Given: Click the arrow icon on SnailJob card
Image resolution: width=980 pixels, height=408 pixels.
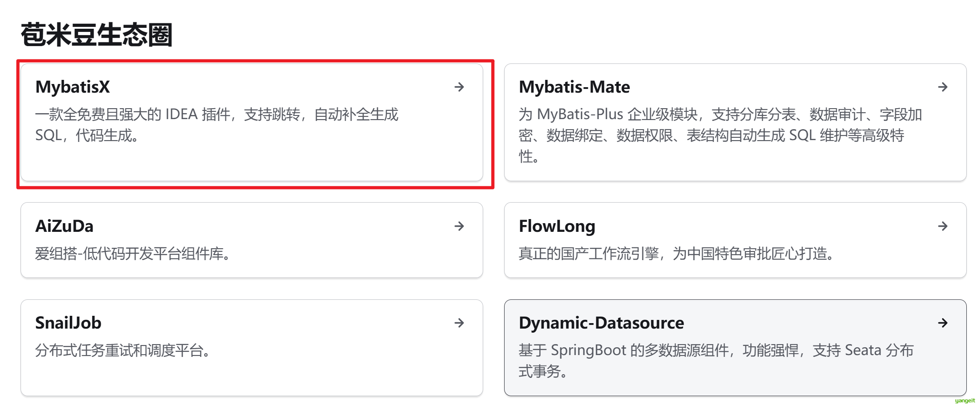Looking at the screenshot, I should (459, 323).
